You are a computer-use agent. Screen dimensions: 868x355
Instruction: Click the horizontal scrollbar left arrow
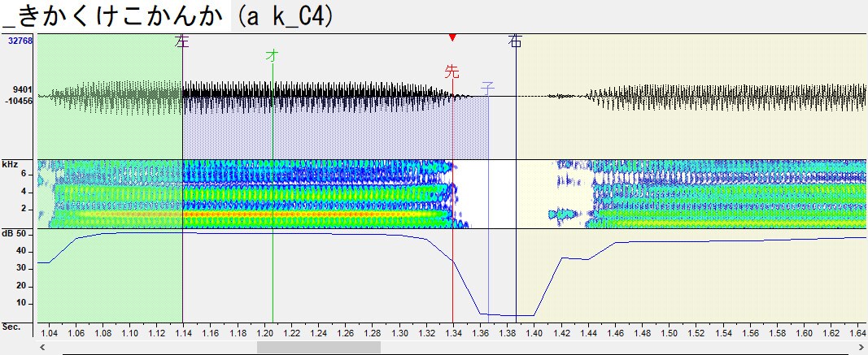point(42,347)
